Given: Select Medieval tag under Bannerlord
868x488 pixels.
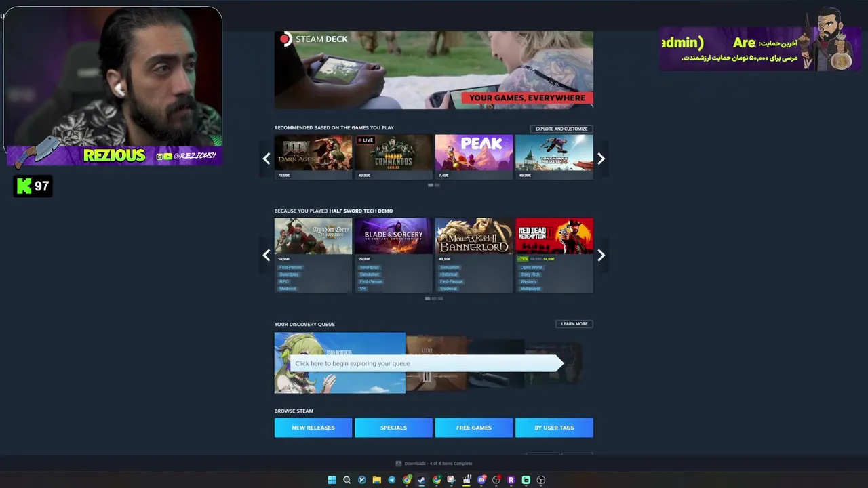Looking at the screenshot, I should [448, 289].
